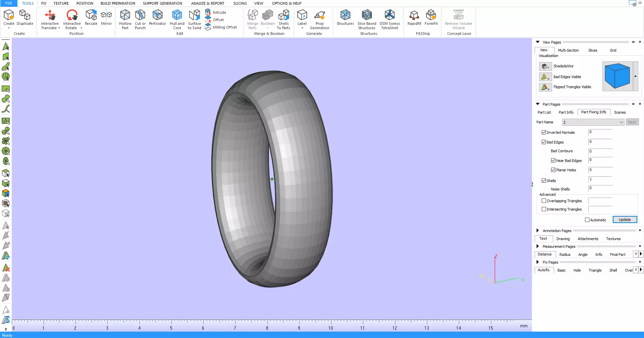Expand the Measurement Pages panel
Screen dimensions: 644x338
[x=538, y=246]
